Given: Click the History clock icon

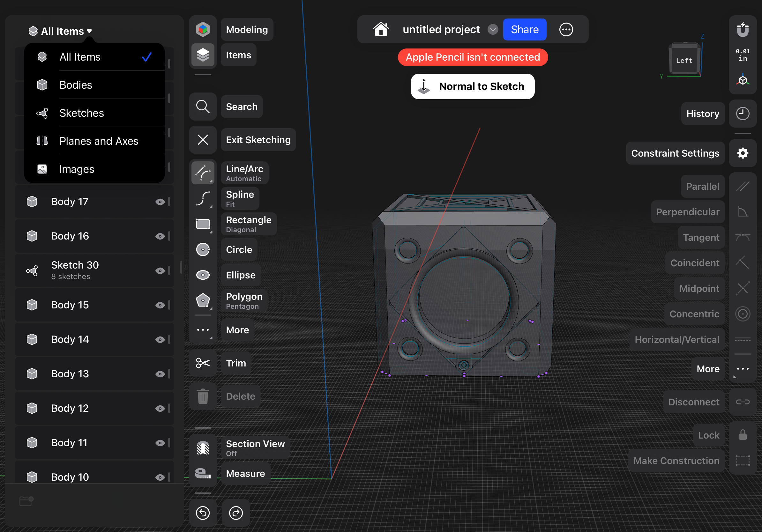Looking at the screenshot, I should (743, 114).
